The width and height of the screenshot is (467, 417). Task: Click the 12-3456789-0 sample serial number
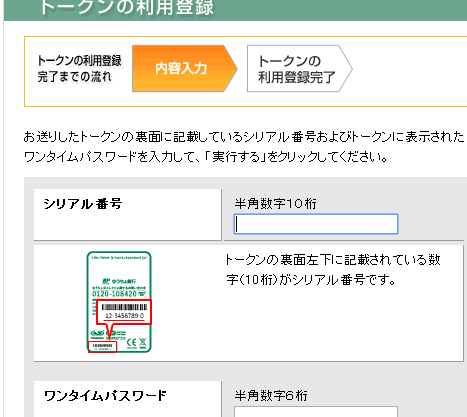pyautogui.click(x=125, y=315)
